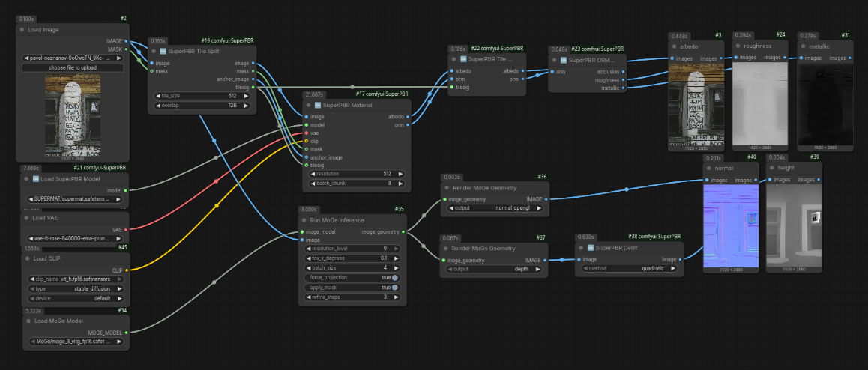The image size is (868, 370).
Task: Collapse the SuperPBR Delit node dot
Action: (x=581, y=248)
